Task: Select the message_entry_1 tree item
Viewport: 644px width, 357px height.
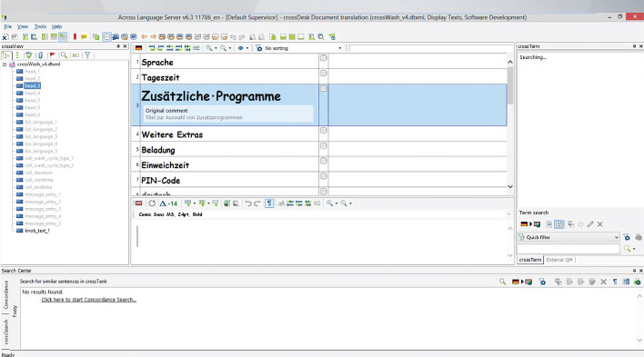Action: coord(43,194)
